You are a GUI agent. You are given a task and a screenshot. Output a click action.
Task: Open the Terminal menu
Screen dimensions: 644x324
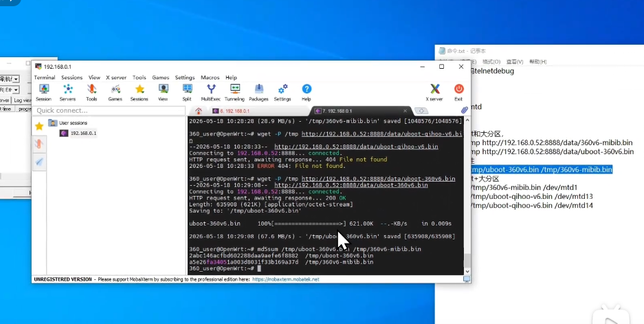pos(45,77)
